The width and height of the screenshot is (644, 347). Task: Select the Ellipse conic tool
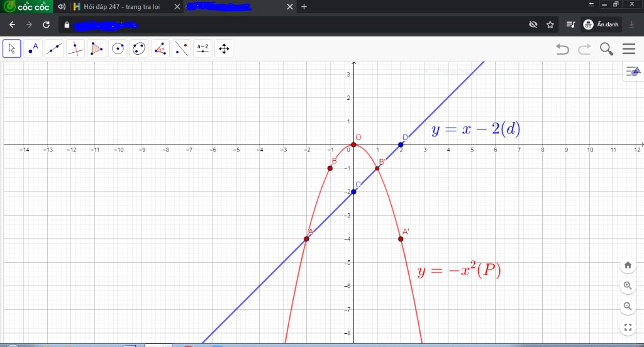pyautogui.click(x=139, y=49)
